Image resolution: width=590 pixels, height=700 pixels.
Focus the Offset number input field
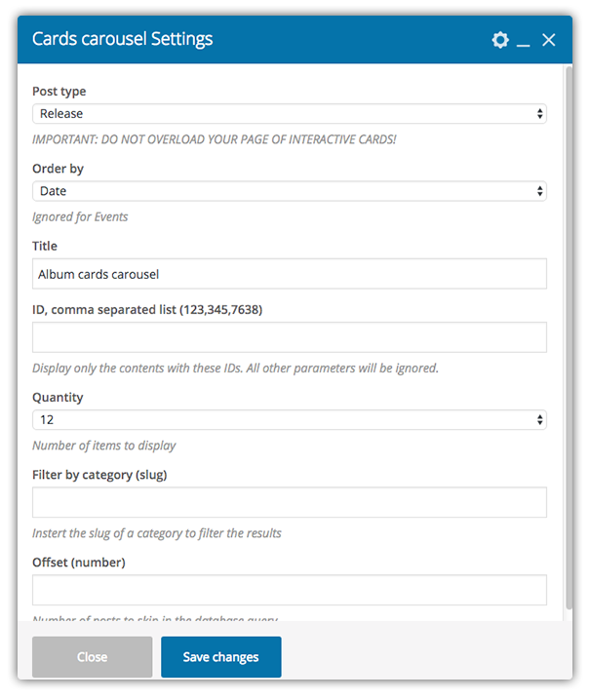tap(289, 590)
